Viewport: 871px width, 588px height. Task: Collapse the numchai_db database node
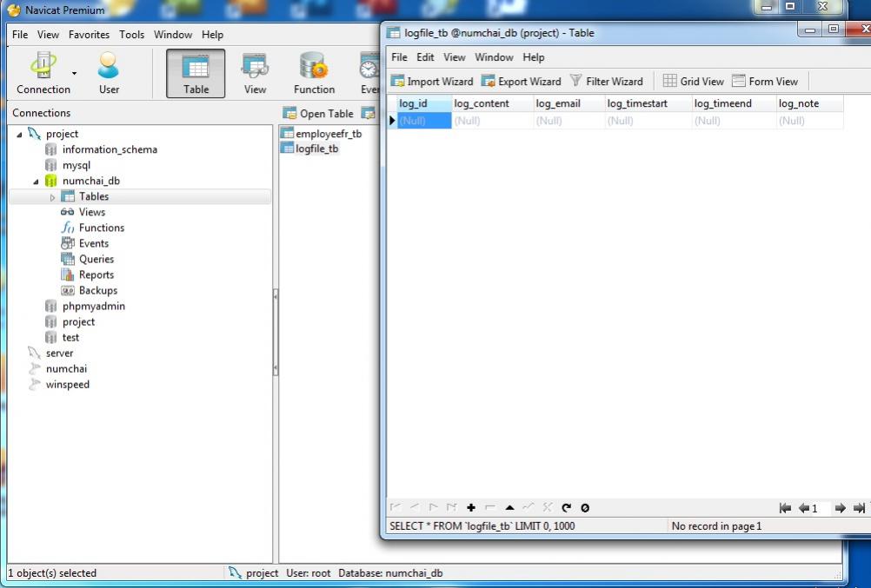tap(37, 182)
